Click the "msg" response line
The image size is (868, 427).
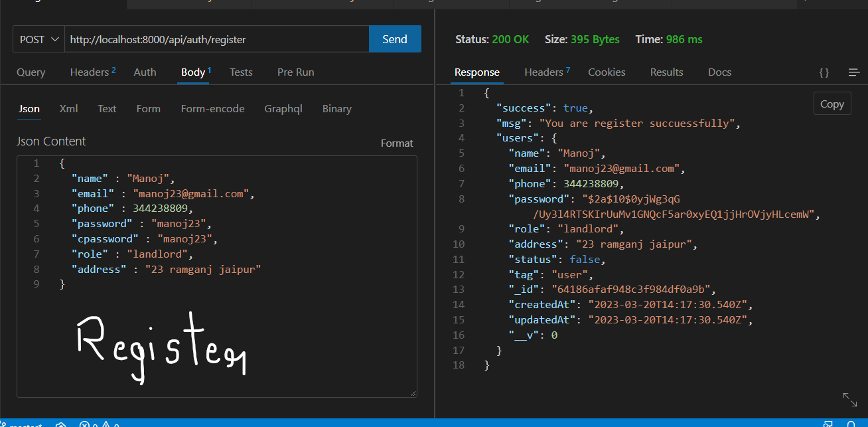[x=618, y=123]
